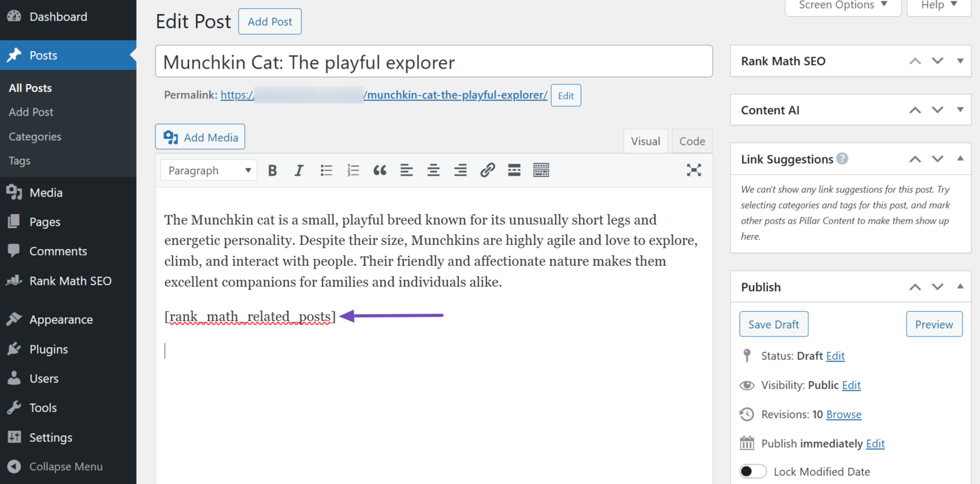
Task: Center-align the selected text
Action: coord(433,170)
